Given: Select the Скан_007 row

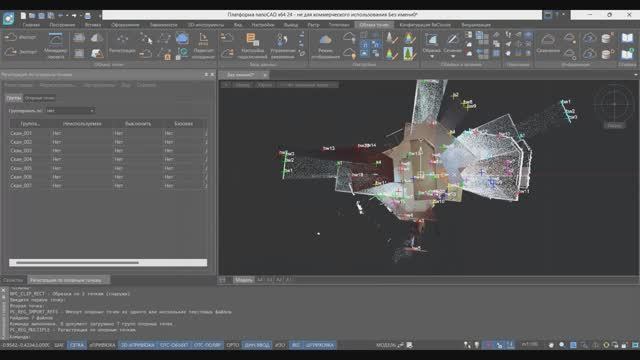Looking at the screenshot, I should tap(108, 185).
